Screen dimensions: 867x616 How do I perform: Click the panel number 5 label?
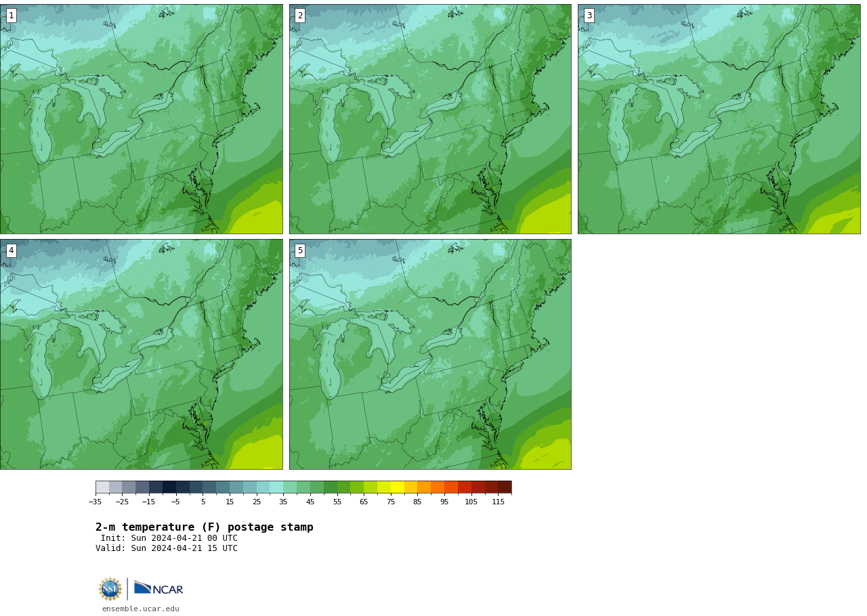[300, 250]
